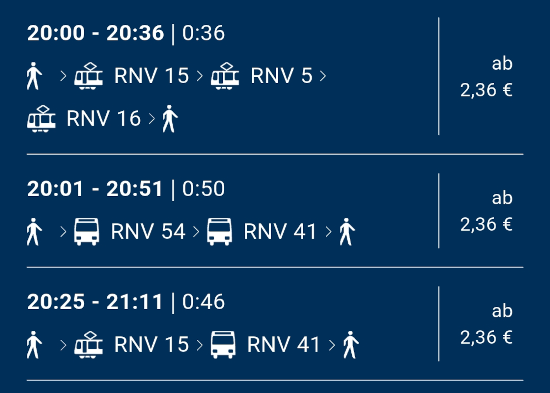Click the RNV 41 bus icon in the 20:01 trip
The height and width of the screenshot is (393, 550).
[x=219, y=232]
